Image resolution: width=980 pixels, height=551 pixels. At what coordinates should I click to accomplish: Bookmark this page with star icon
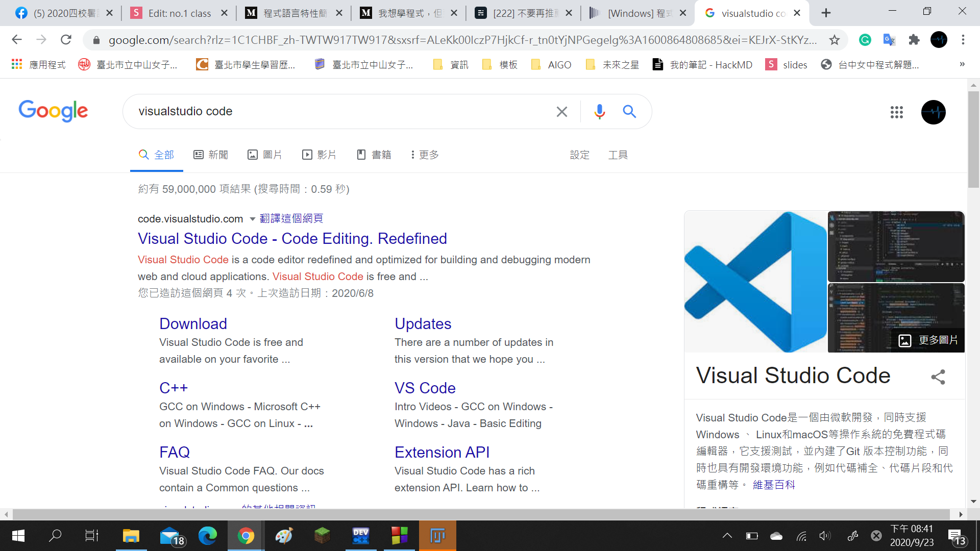834,40
